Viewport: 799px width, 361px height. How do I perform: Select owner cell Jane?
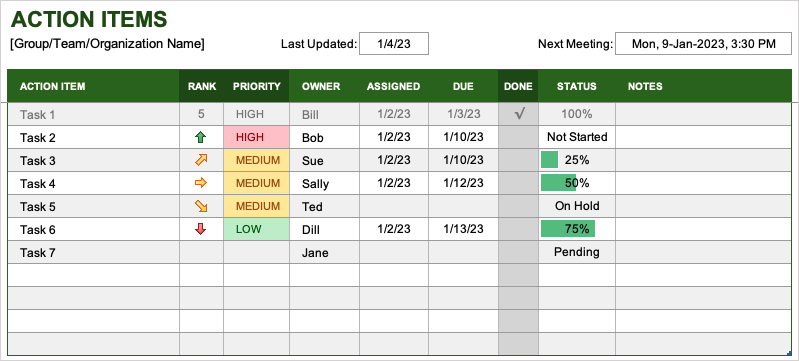[x=324, y=252]
